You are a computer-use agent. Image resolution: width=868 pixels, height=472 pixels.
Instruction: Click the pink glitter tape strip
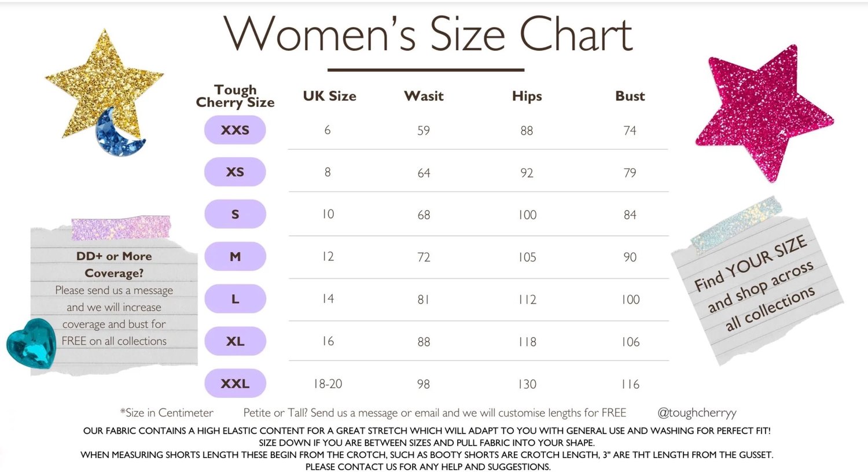[121, 227]
